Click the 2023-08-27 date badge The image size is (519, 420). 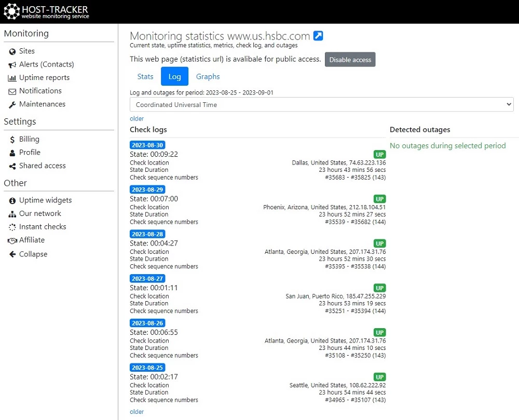[147, 279]
